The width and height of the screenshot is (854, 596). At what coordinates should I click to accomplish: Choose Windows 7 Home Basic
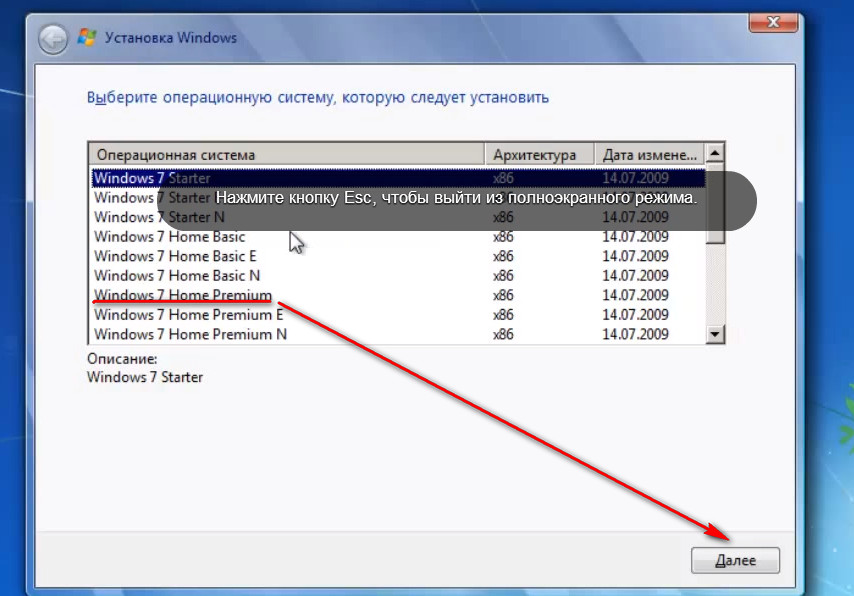(x=169, y=237)
